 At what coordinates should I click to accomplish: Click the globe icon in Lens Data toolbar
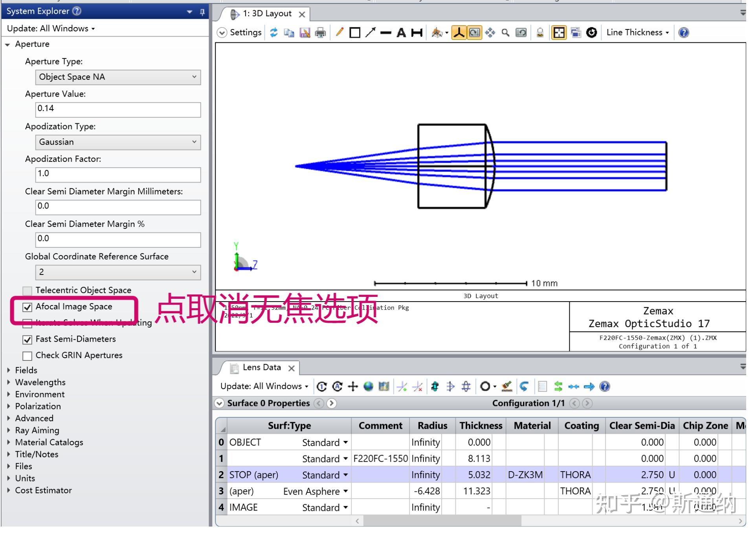[368, 387]
